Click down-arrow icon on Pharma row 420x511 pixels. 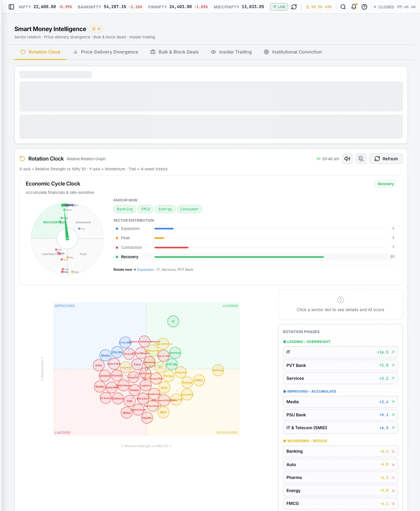[x=393, y=477]
